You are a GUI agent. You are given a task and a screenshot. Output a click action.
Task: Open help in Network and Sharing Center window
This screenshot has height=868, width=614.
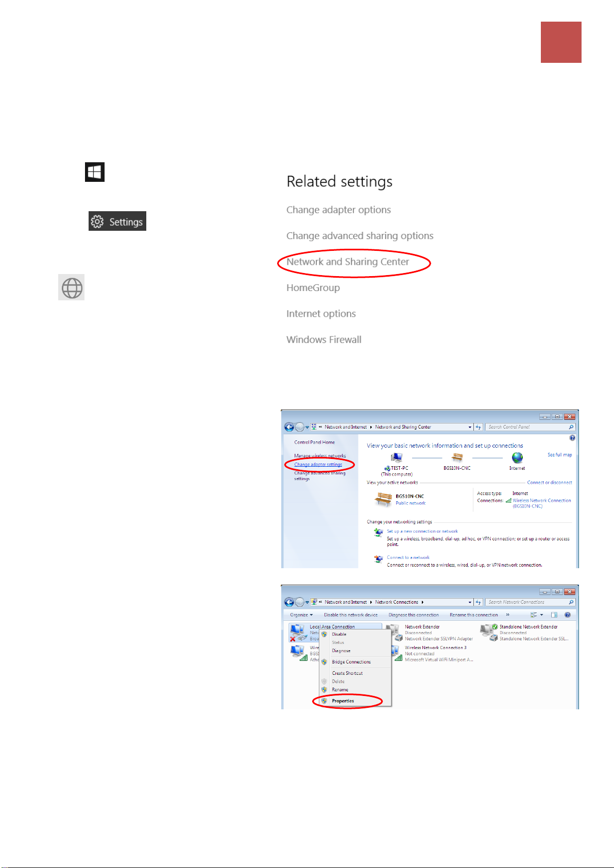point(572,438)
